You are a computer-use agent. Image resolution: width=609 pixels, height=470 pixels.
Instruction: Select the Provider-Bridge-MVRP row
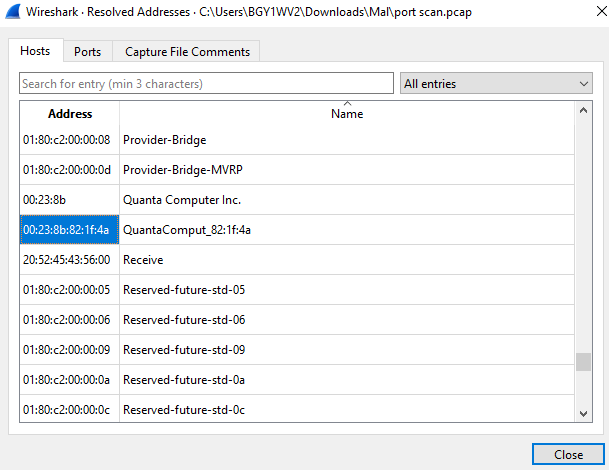click(297, 170)
